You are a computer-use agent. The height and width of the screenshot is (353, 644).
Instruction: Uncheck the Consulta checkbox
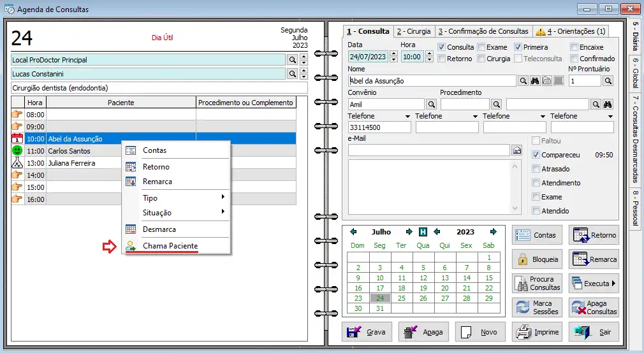[x=441, y=47]
